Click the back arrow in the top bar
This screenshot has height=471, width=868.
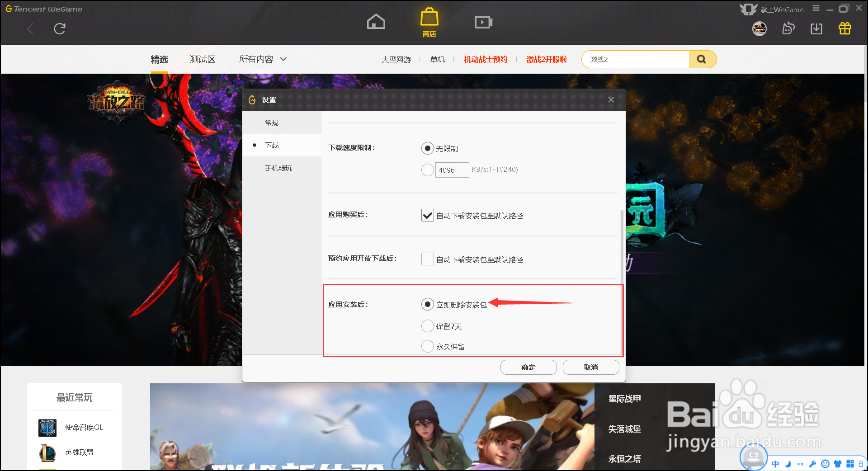click(30, 29)
